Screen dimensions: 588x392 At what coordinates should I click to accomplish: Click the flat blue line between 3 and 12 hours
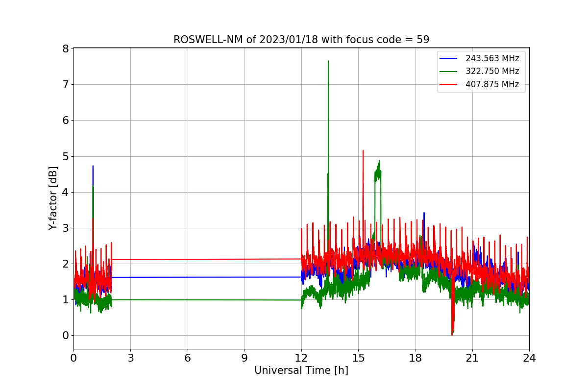click(x=206, y=277)
